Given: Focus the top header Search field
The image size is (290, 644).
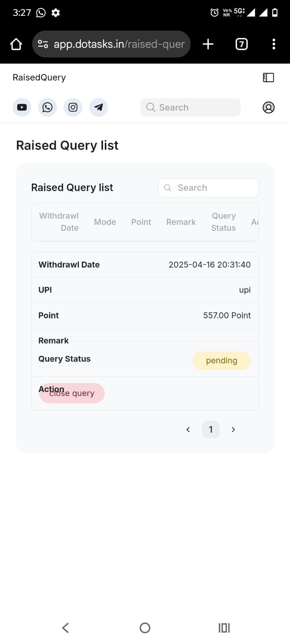Looking at the screenshot, I should 191,107.
